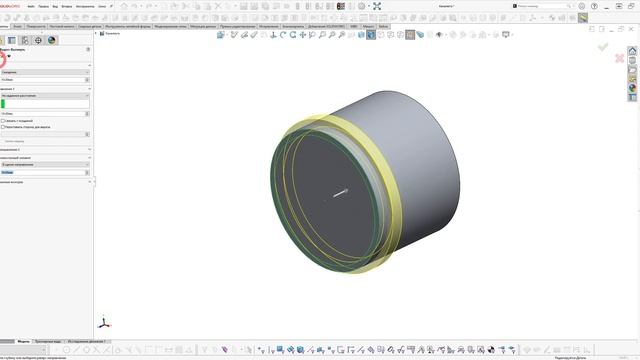Click the panel collapse handle on the PropertyManager edge
Viewport: 640px width, 360px height.
94,182
